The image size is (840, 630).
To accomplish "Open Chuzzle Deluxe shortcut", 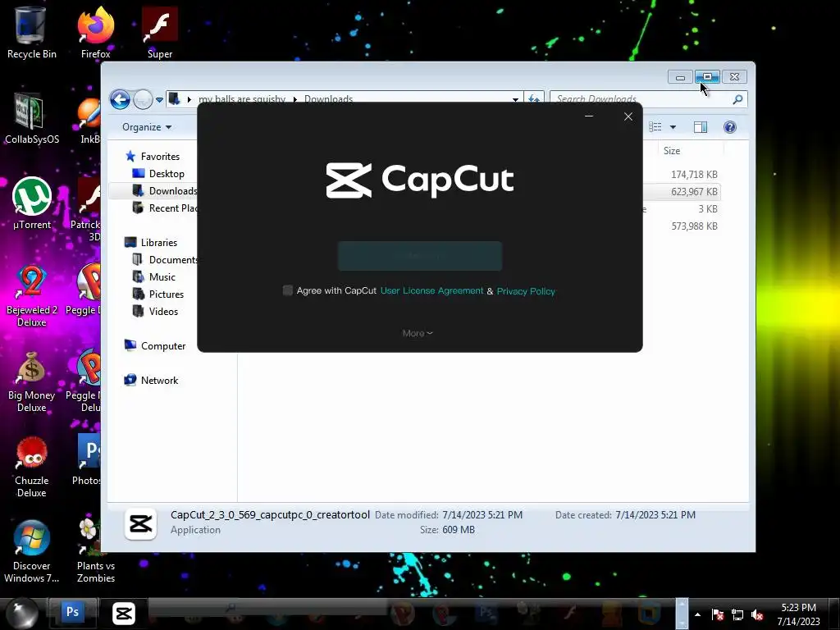I will click(32, 466).
